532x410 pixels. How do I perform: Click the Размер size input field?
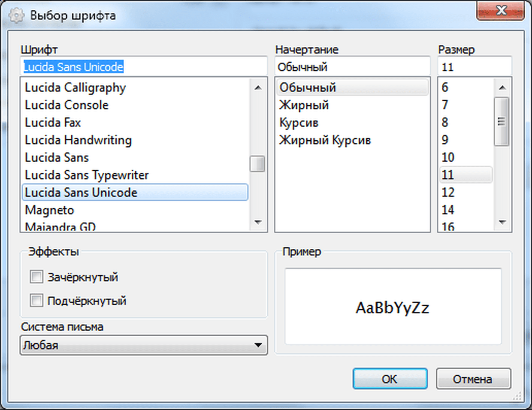[x=475, y=67]
